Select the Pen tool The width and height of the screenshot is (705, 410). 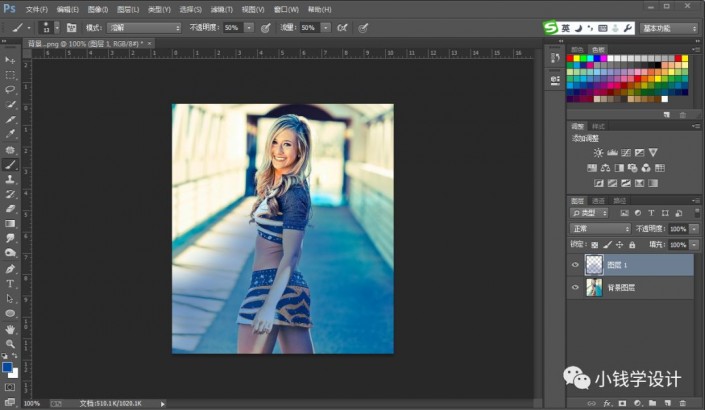pos(10,269)
